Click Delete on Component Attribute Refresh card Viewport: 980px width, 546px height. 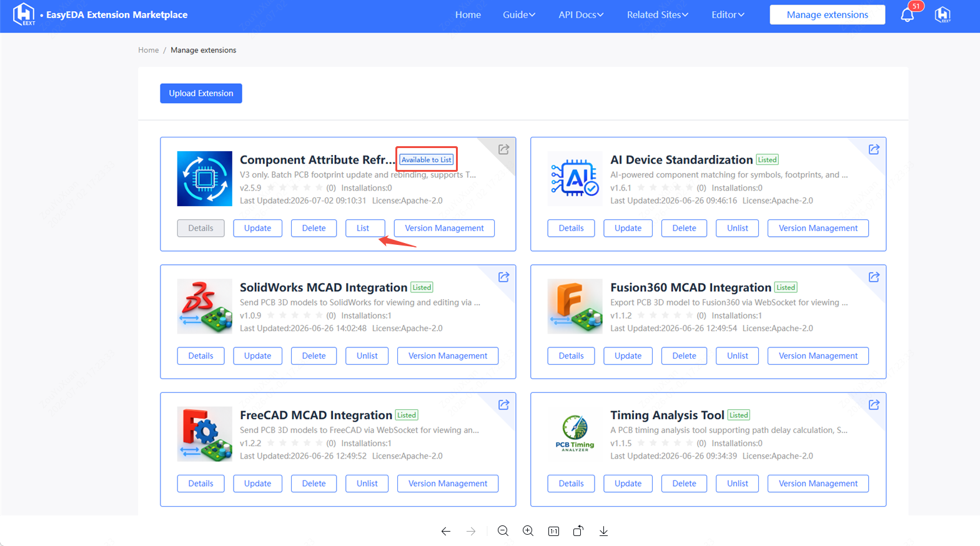314,228
